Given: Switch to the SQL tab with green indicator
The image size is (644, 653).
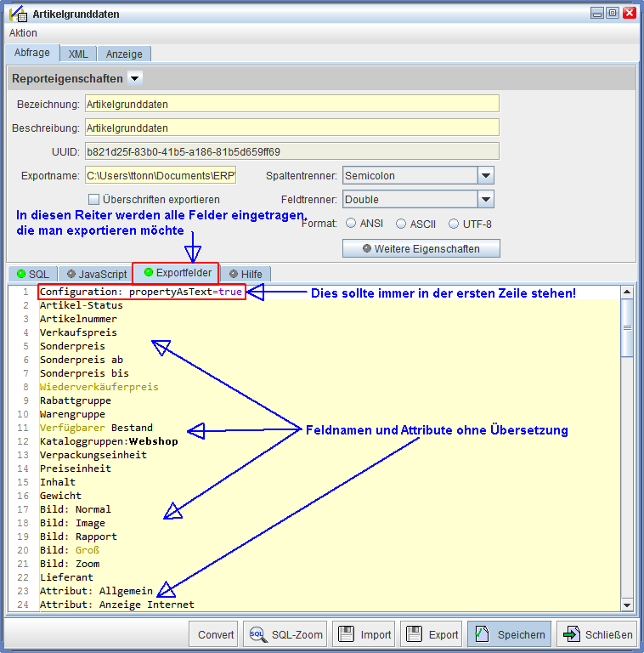Looking at the screenshot, I should [x=32, y=274].
